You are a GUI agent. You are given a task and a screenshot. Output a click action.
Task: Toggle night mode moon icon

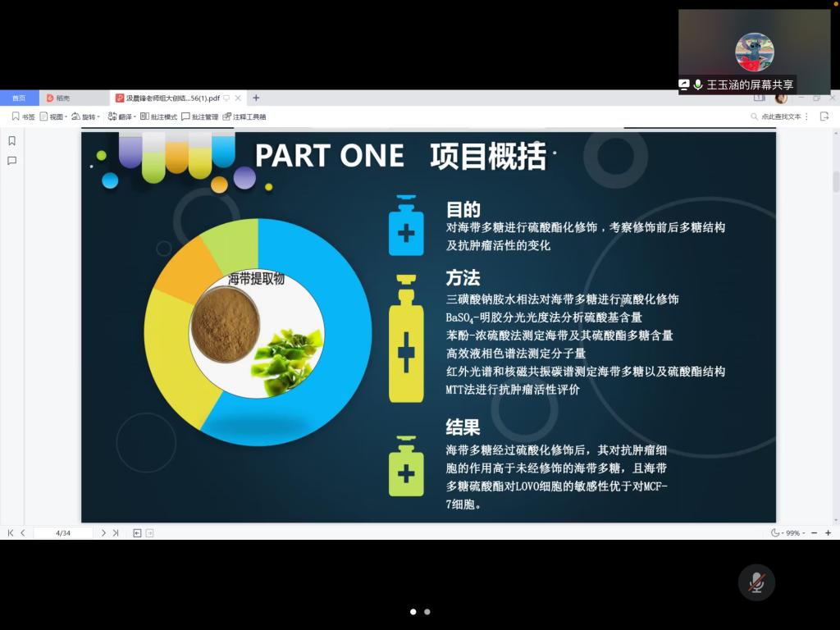(775, 533)
